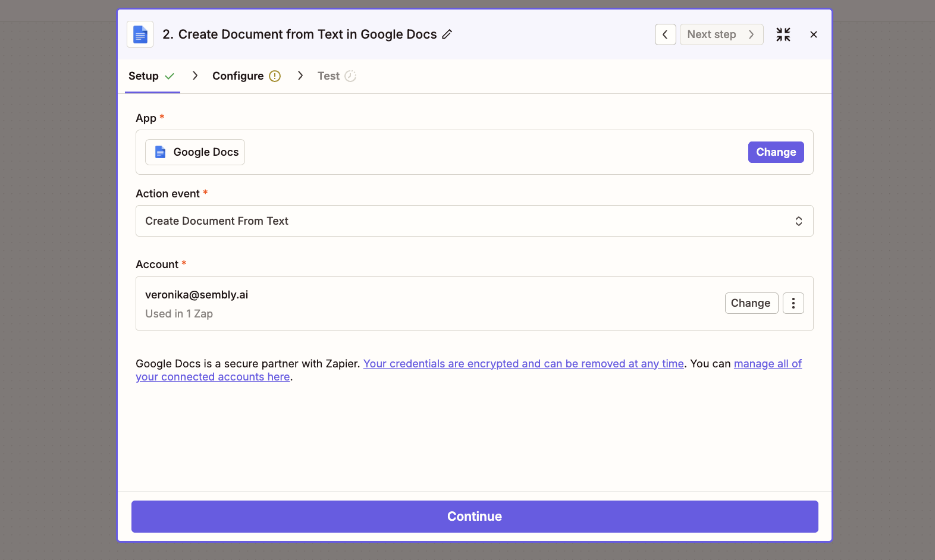Screen dimensions: 935x560
Task: Click the Test tab pending status icon
Action: tap(350, 76)
